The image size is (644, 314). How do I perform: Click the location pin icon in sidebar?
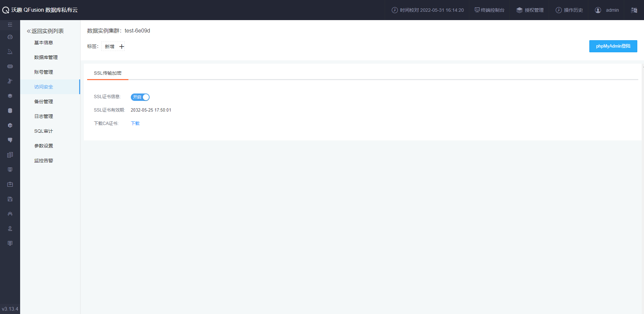pos(10,229)
